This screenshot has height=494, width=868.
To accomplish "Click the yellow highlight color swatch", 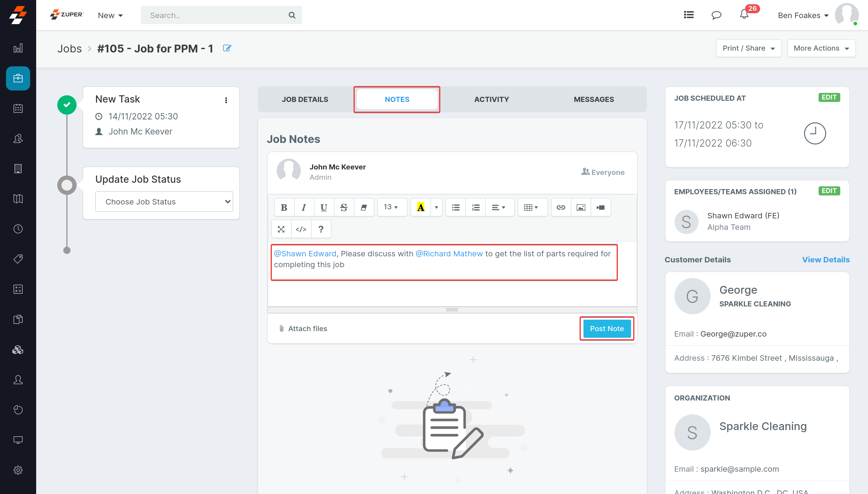I will 420,207.
